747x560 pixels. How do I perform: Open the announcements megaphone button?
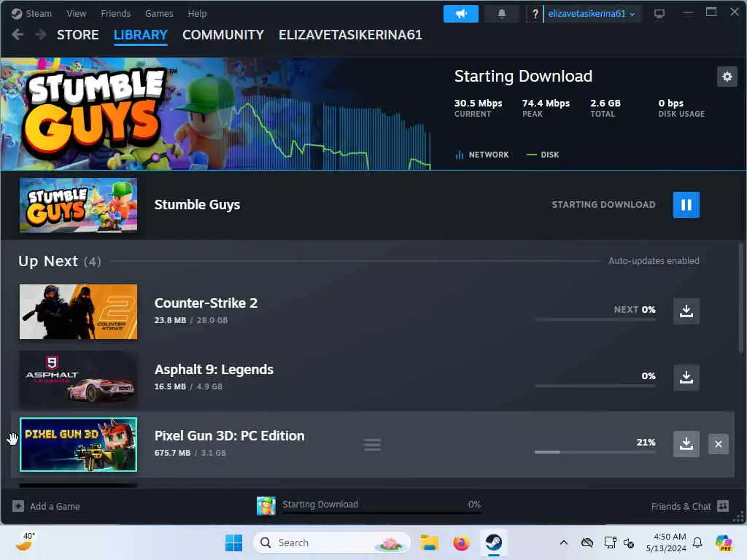pyautogui.click(x=461, y=14)
